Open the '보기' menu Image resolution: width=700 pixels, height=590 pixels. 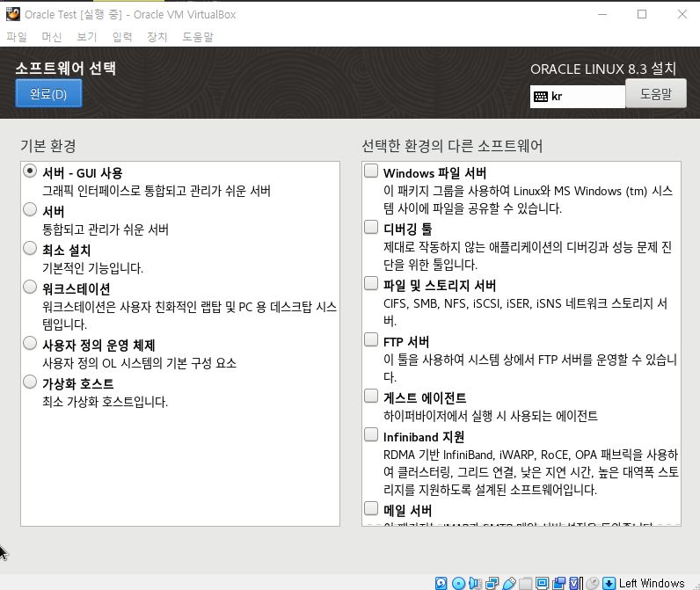pos(86,37)
